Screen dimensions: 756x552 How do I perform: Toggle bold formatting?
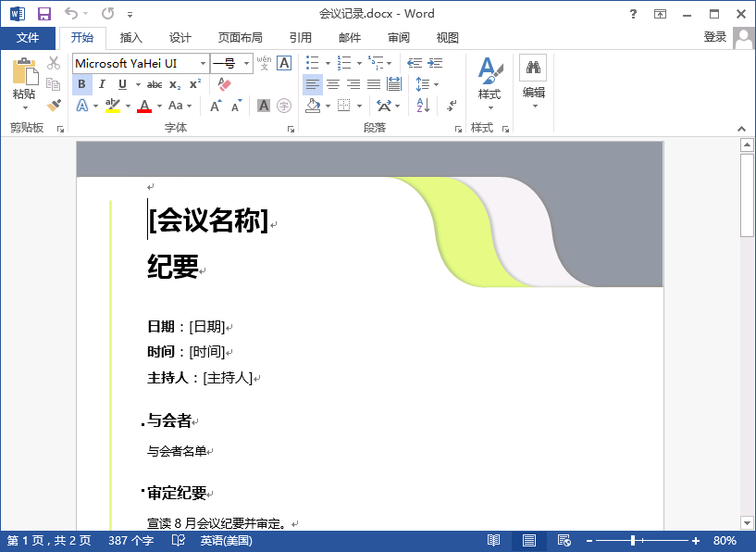click(81, 84)
